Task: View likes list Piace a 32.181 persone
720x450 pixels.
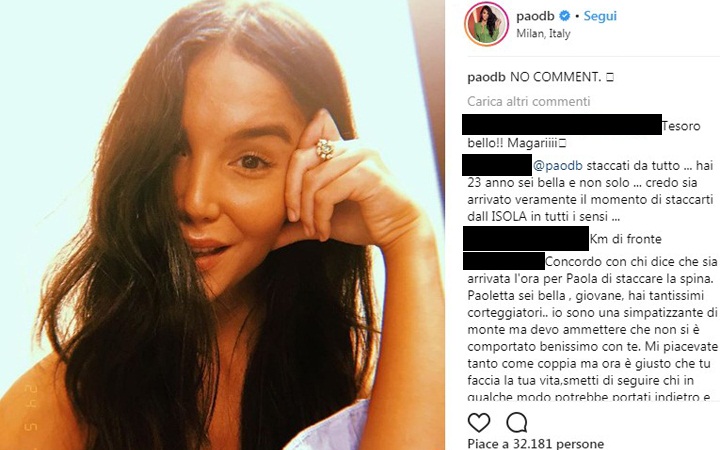Action: point(535,444)
